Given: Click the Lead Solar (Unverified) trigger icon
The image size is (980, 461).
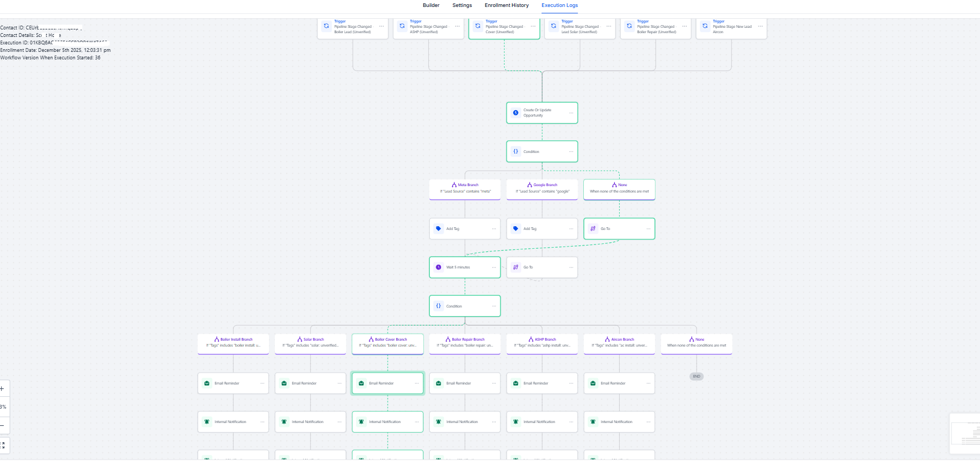Looking at the screenshot, I should click(x=553, y=26).
